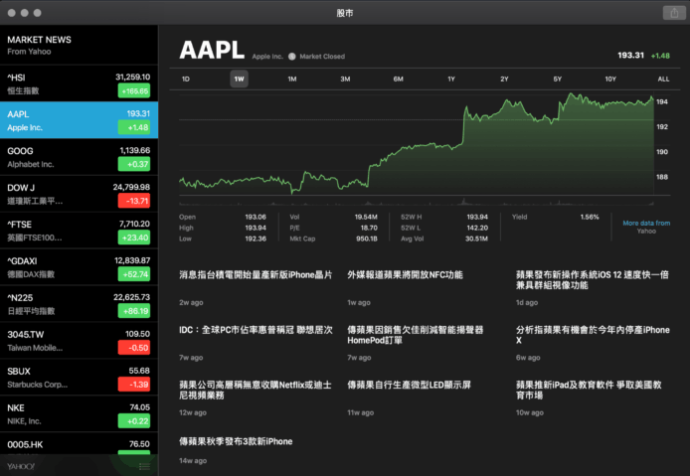Toggle the -1.39 change badge for SBUX

134,384
